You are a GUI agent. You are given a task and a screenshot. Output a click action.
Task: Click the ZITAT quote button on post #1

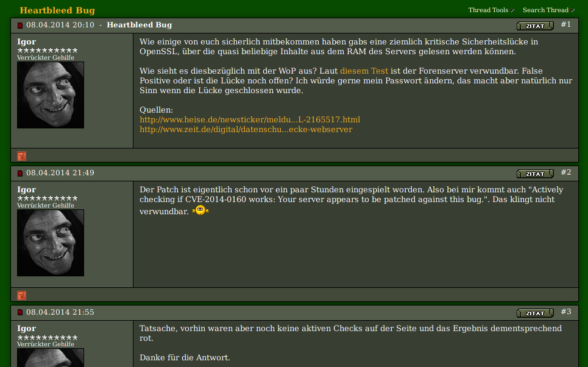coord(535,26)
